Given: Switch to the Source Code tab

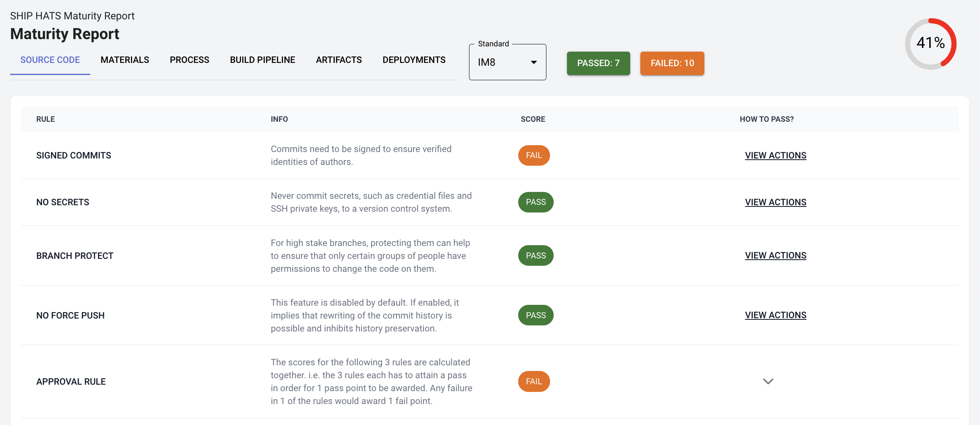Looking at the screenshot, I should pos(50,60).
